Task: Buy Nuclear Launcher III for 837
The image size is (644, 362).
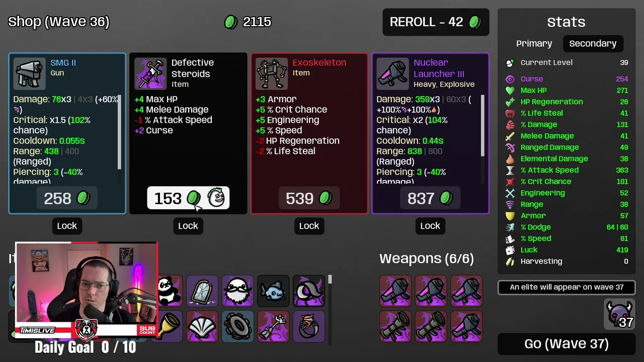Action: (430, 198)
